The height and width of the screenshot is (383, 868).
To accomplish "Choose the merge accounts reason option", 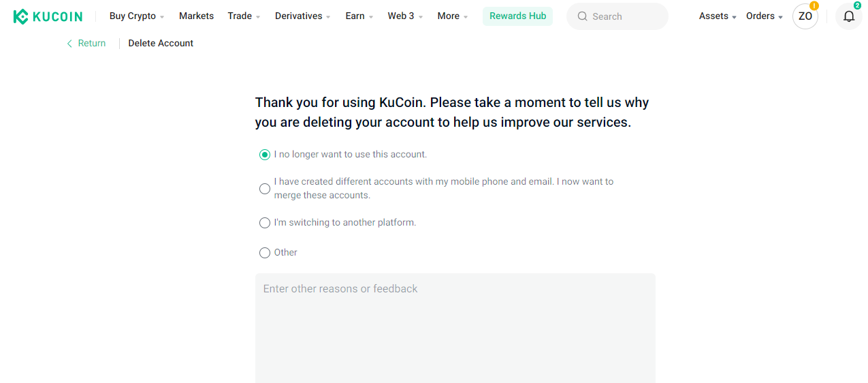I will click(x=265, y=189).
